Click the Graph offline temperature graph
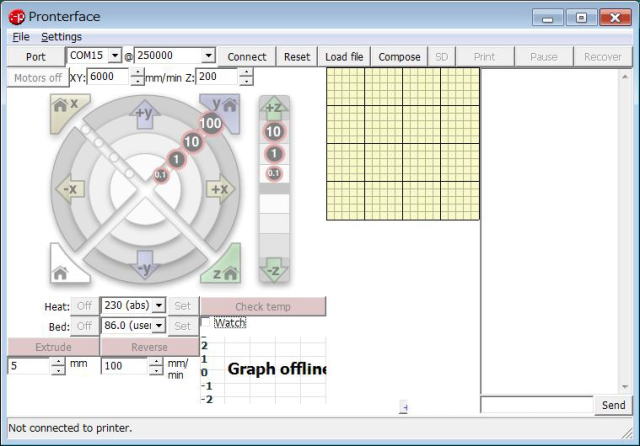The image size is (640, 446). coord(264,370)
